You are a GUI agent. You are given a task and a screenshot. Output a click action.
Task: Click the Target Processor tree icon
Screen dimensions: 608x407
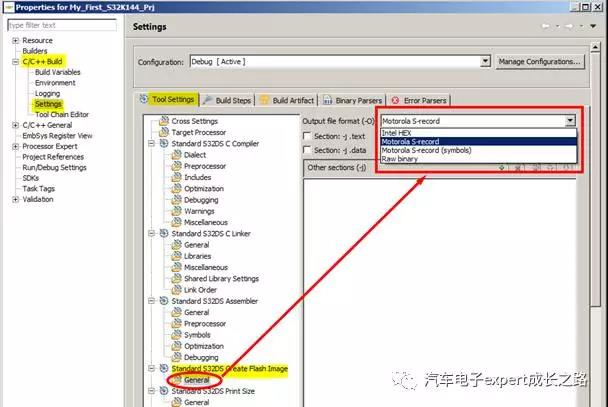tap(164, 131)
